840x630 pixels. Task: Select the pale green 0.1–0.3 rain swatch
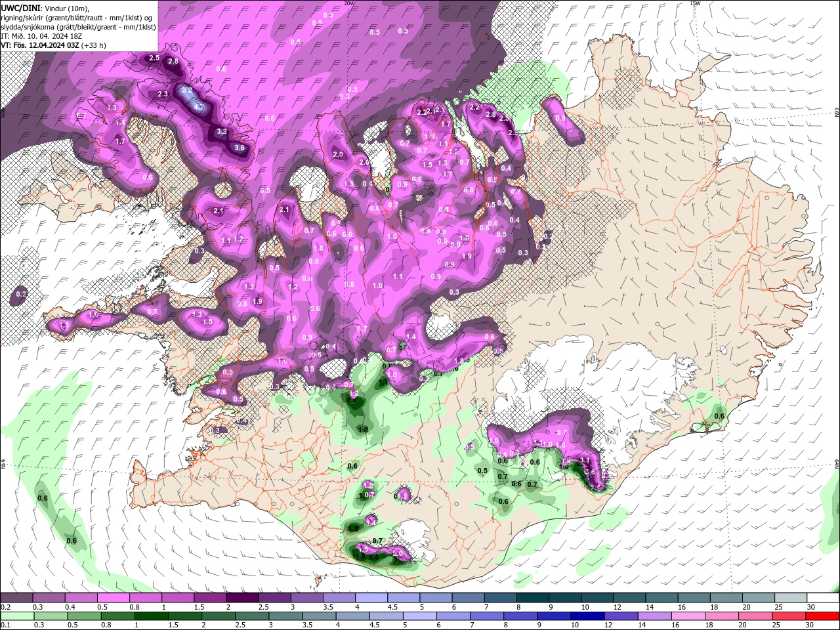pyautogui.click(x=17, y=616)
